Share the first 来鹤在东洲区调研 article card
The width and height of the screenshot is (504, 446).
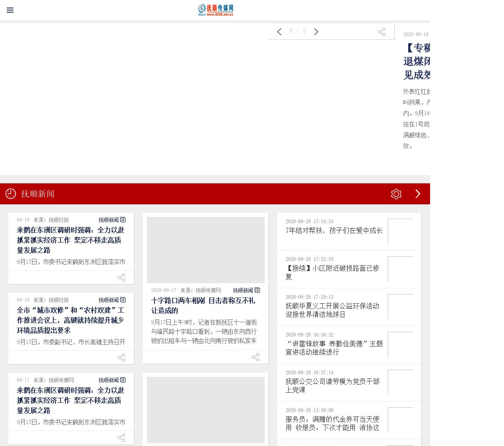[x=121, y=277]
